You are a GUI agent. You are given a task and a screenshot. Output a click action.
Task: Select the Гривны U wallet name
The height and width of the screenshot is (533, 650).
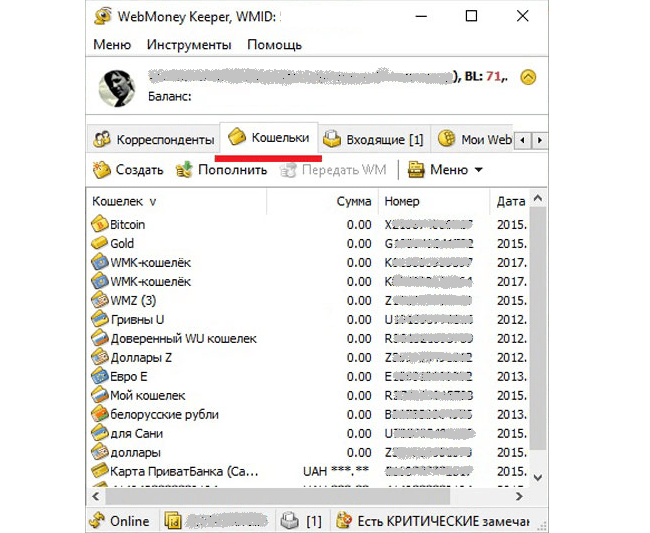[x=137, y=320]
